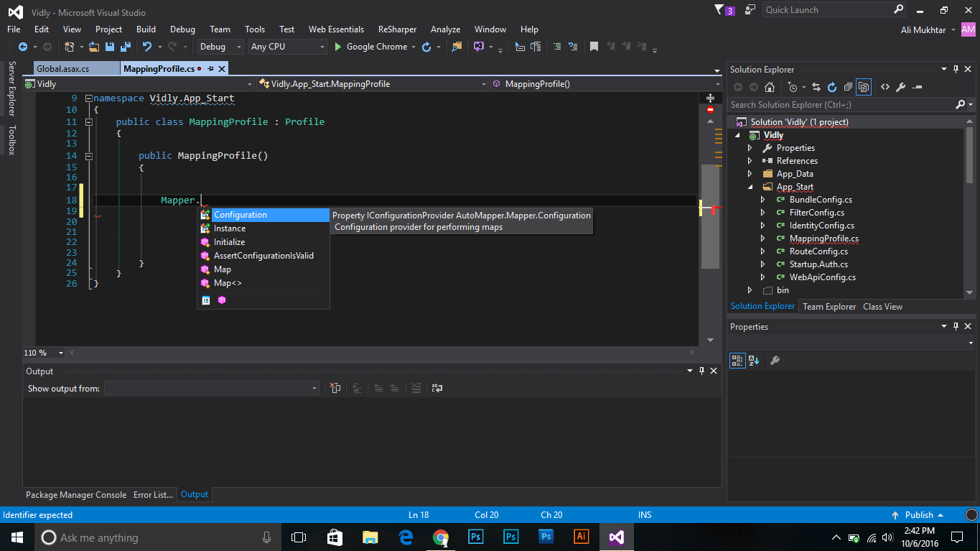The image size is (980, 551).
Task: Open the Debug configuration dropdown
Action: [221, 47]
